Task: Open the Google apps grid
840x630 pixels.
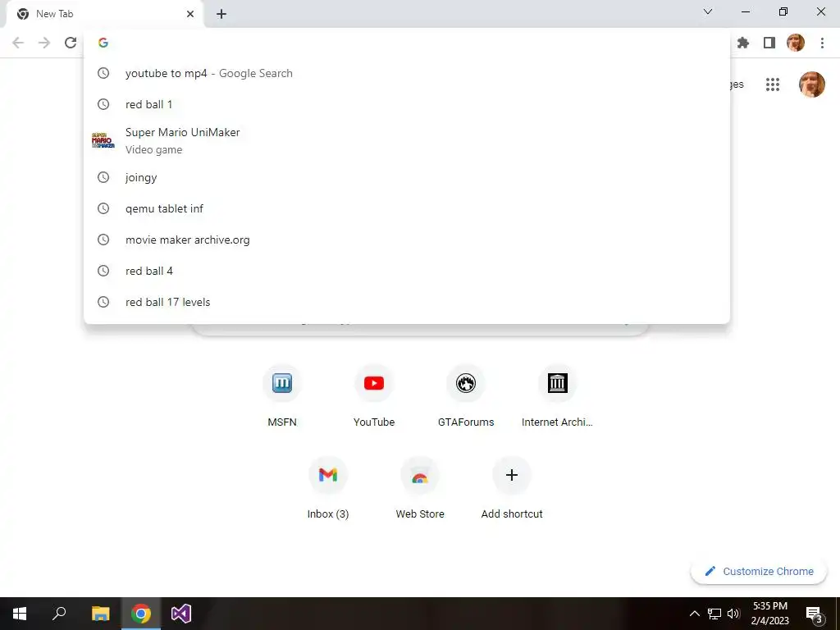Action: [x=773, y=84]
